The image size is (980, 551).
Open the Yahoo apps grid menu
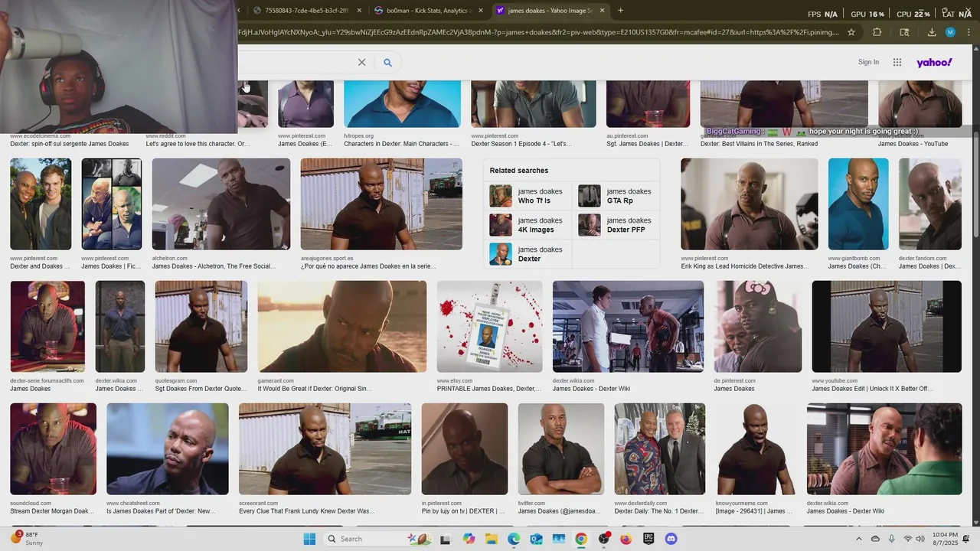click(x=897, y=63)
